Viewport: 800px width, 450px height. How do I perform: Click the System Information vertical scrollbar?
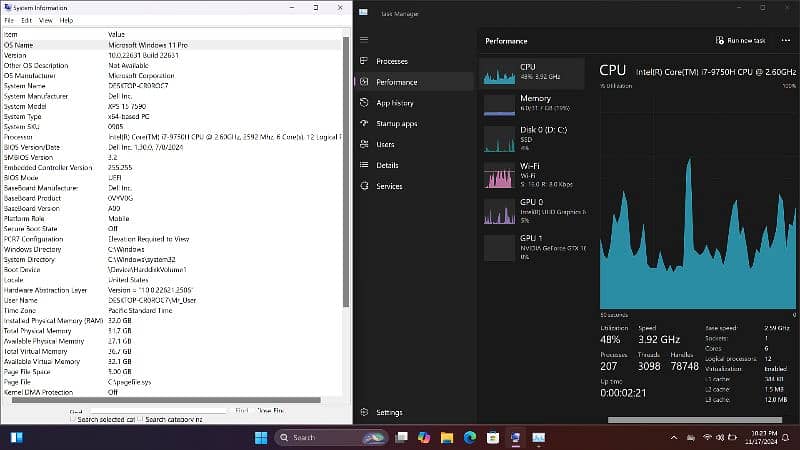[347, 200]
